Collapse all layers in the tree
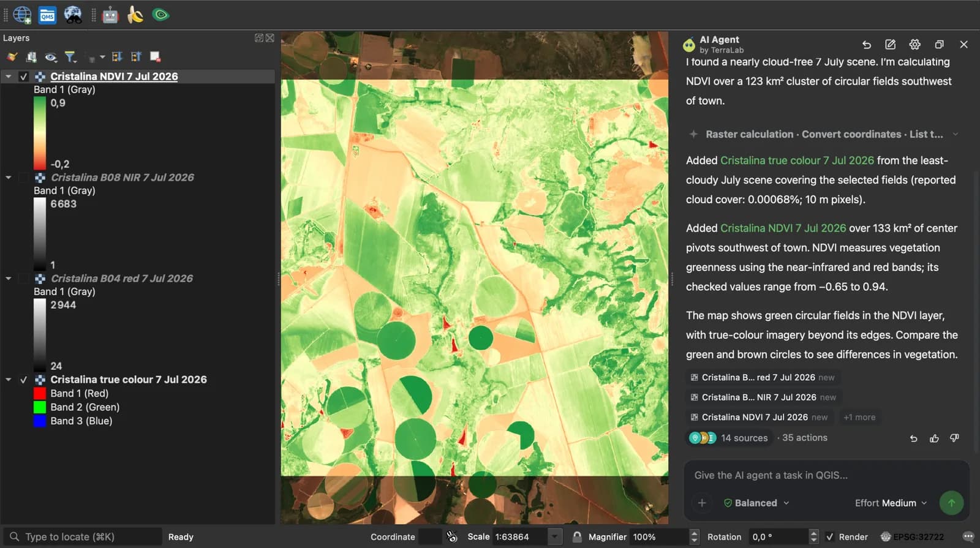This screenshot has width=980, height=548. pyautogui.click(x=136, y=57)
